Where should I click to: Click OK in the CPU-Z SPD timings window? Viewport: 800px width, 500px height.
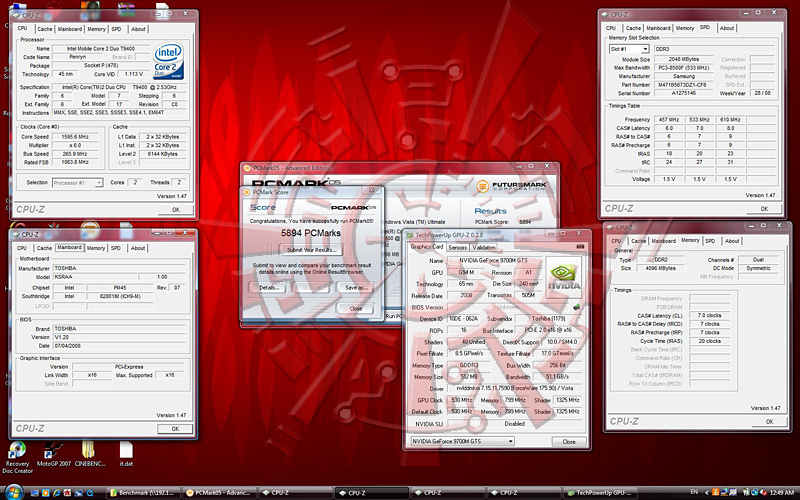(764, 209)
